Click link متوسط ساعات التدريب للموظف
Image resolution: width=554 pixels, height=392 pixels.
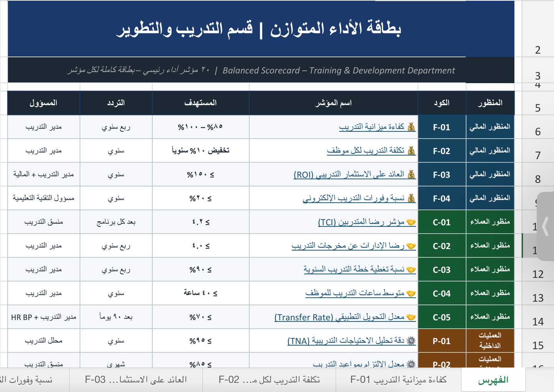point(355,293)
